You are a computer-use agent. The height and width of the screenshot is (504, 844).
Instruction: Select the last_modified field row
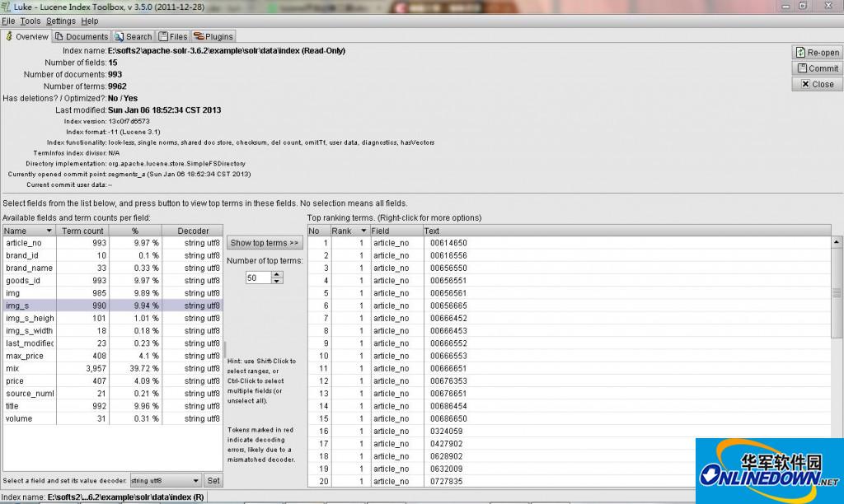pyautogui.click(x=112, y=343)
